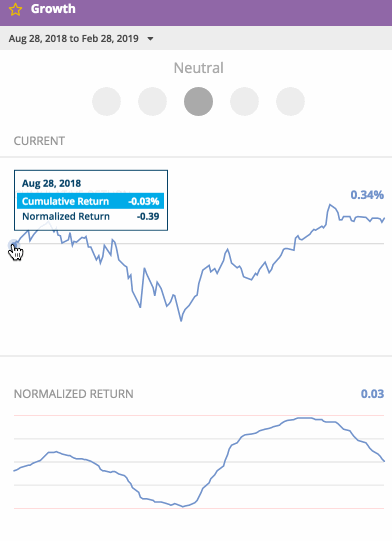Click the 0.34% cumulative return value
Screen dimensions: 392x541
[x=367, y=195]
